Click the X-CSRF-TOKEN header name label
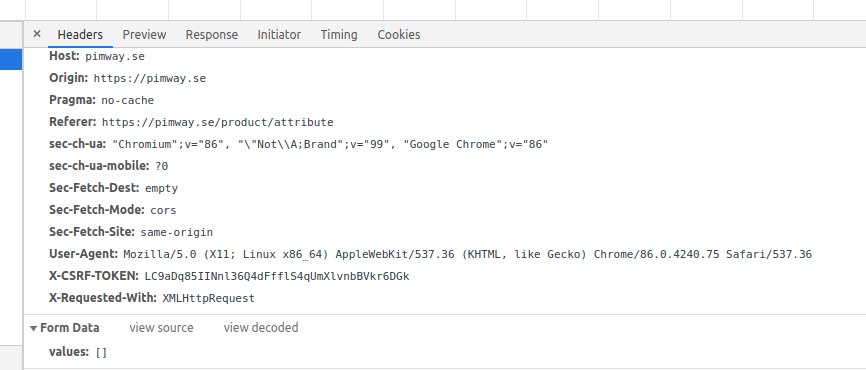 coord(94,276)
